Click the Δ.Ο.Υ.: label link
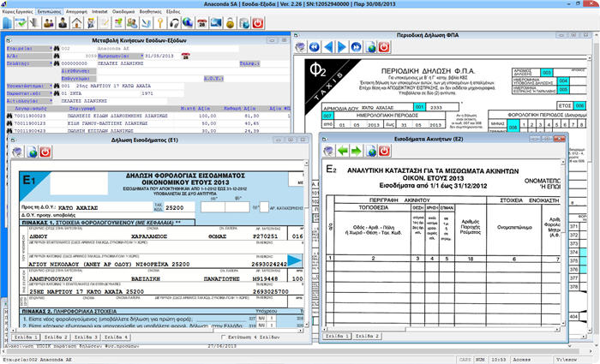The height and width of the screenshot is (364, 600). [213, 79]
